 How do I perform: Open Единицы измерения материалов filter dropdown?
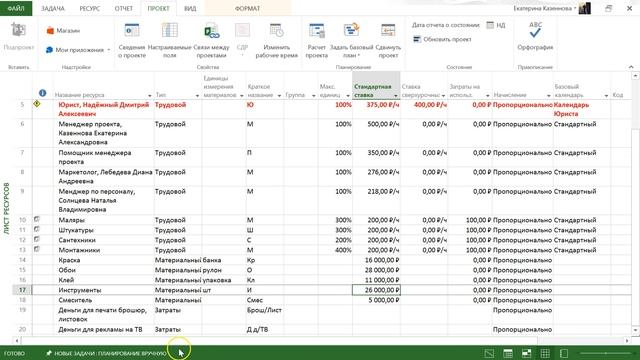click(241, 96)
